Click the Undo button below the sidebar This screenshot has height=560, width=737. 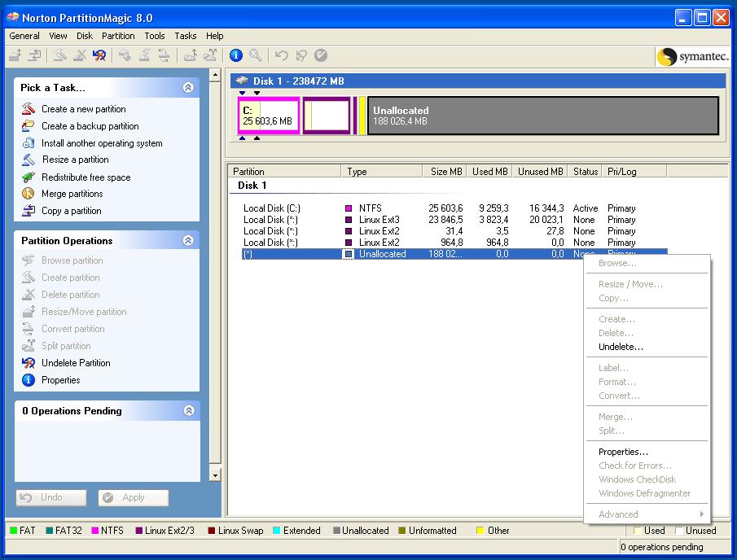click(51, 497)
